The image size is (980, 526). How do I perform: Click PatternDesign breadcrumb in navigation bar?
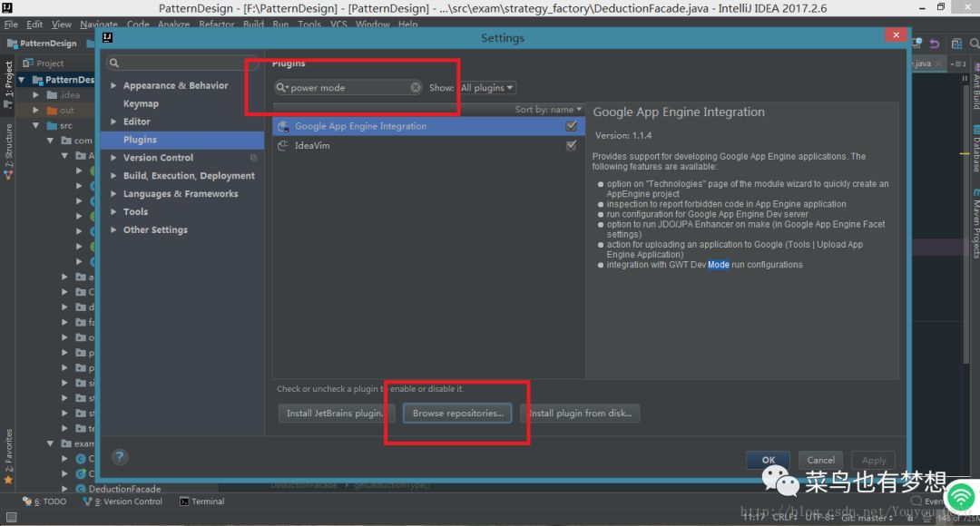coord(47,44)
